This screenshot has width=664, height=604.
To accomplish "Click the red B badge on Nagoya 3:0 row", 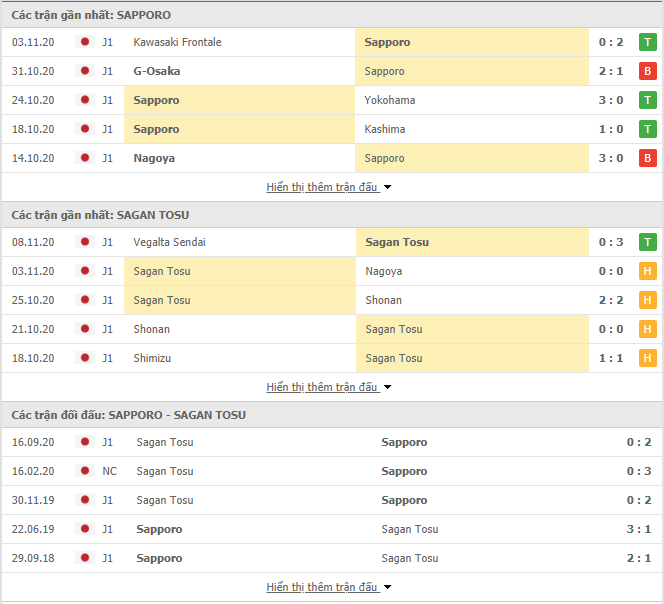I will (647, 158).
